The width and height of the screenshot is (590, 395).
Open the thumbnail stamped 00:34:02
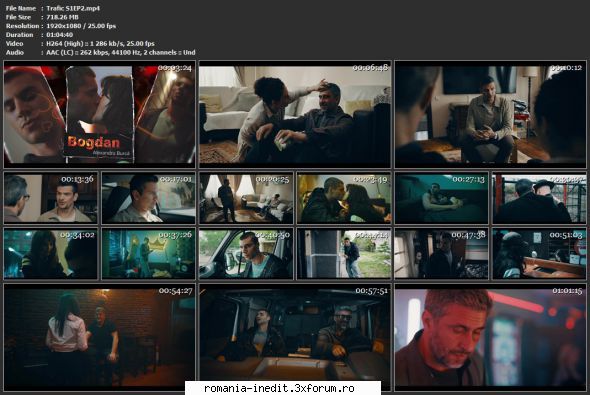[x=51, y=254]
